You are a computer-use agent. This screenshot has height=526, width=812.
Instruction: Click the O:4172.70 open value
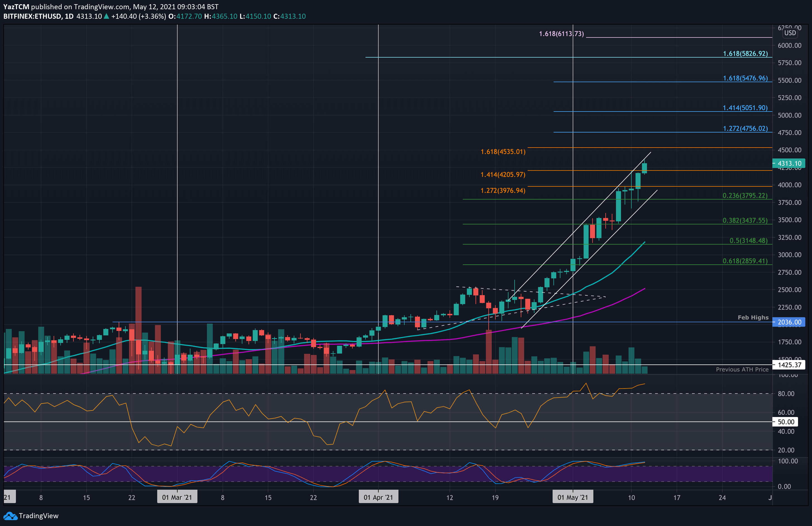point(185,16)
